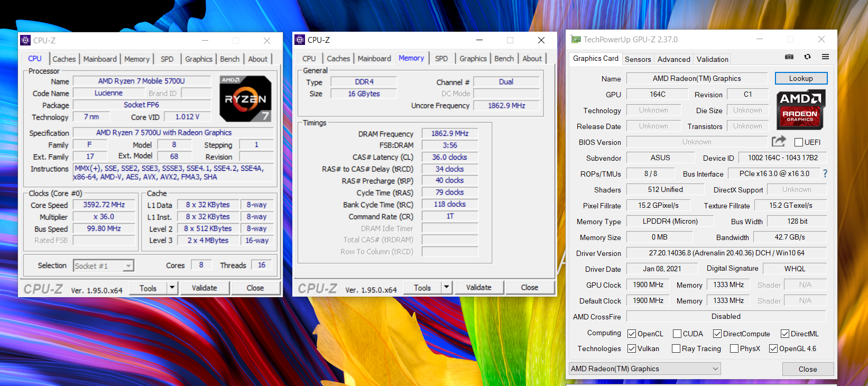Image resolution: width=868 pixels, height=386 pixels.
Task: Click Driver Version field in GPU-Z
Action: 726,253
